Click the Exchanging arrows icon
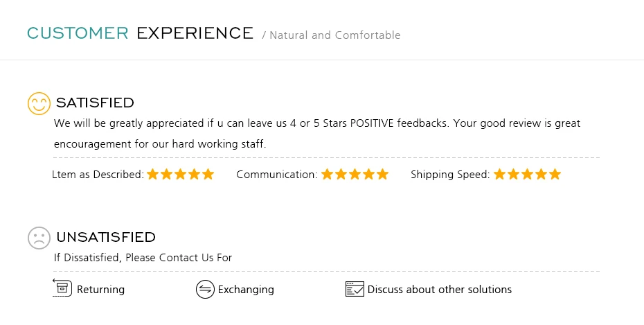The image size is (644, 325). pyautogui.click(x=205, y=289)
